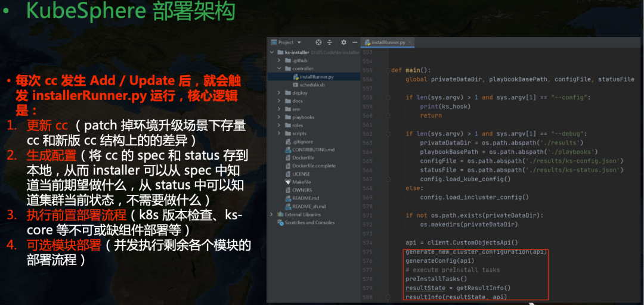This screenshot has width=644, height=305.
Task: Click the Select Opened File target icon
Action: 318,42
